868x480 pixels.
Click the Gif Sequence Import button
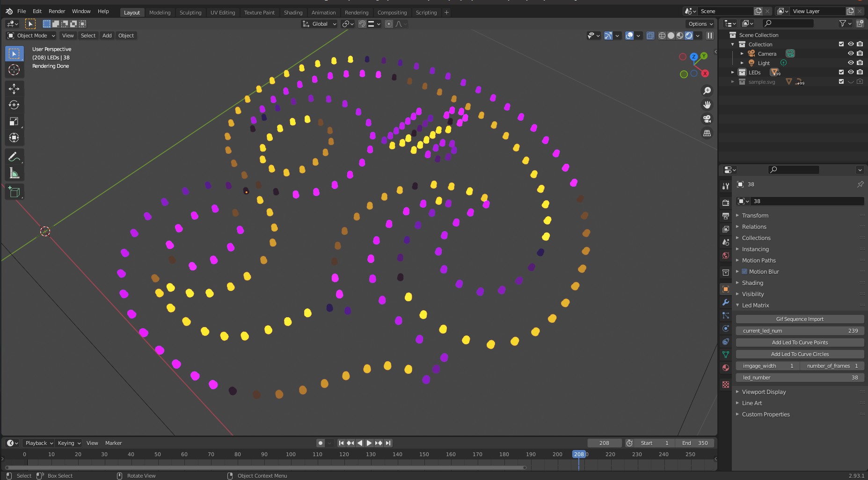pyautogui.click(x=800, y=319)
